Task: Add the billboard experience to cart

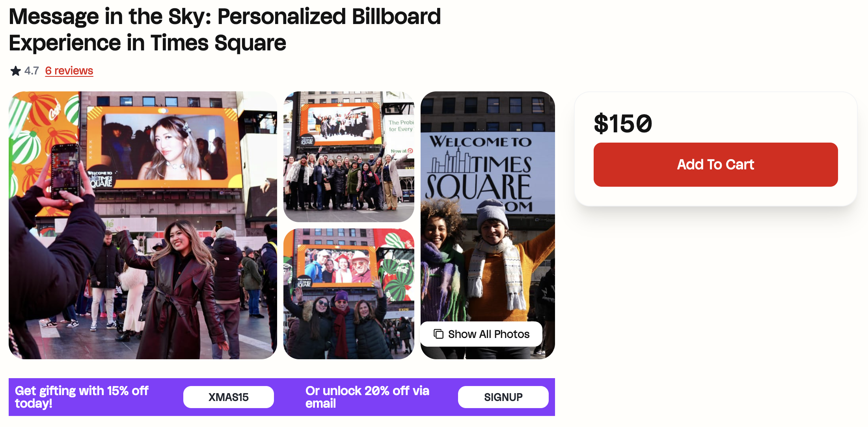Action: (x=715, y=165)
